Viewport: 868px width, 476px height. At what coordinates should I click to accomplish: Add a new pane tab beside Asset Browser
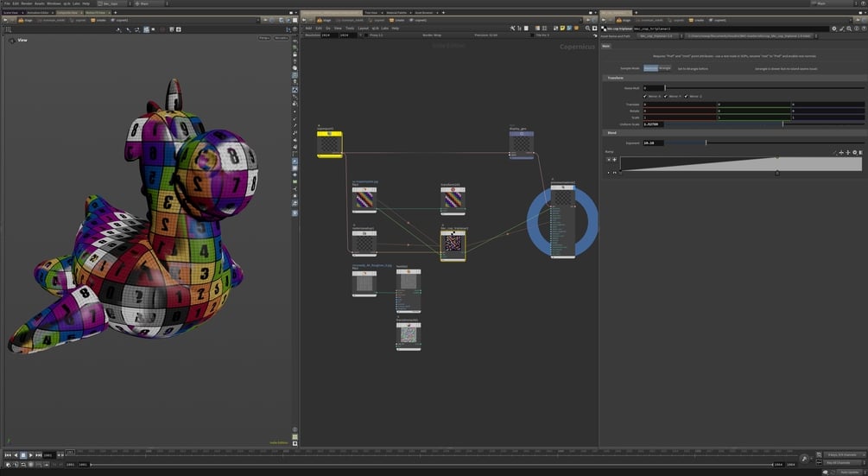pos(443,12)
